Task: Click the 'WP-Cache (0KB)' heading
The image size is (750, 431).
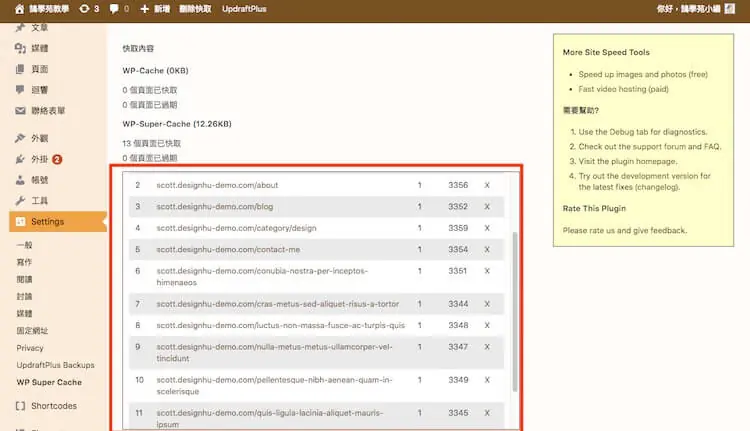Action: (x=155, y=70)
